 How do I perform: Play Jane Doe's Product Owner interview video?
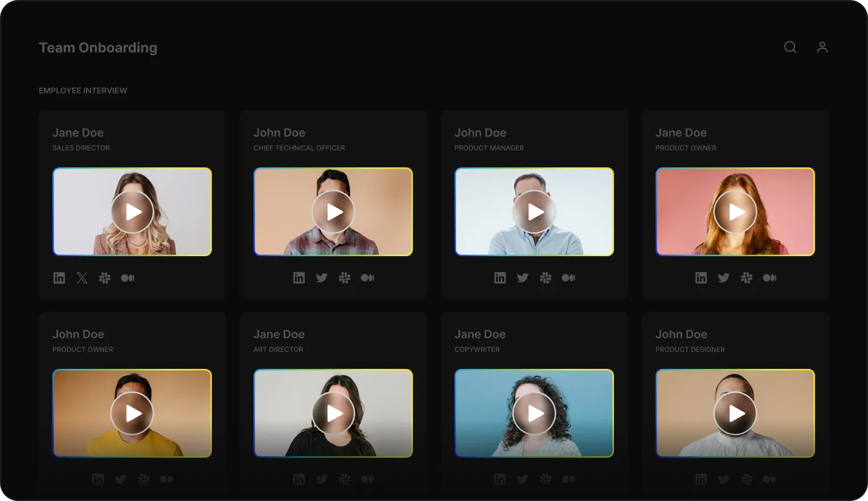click(735, 212)
